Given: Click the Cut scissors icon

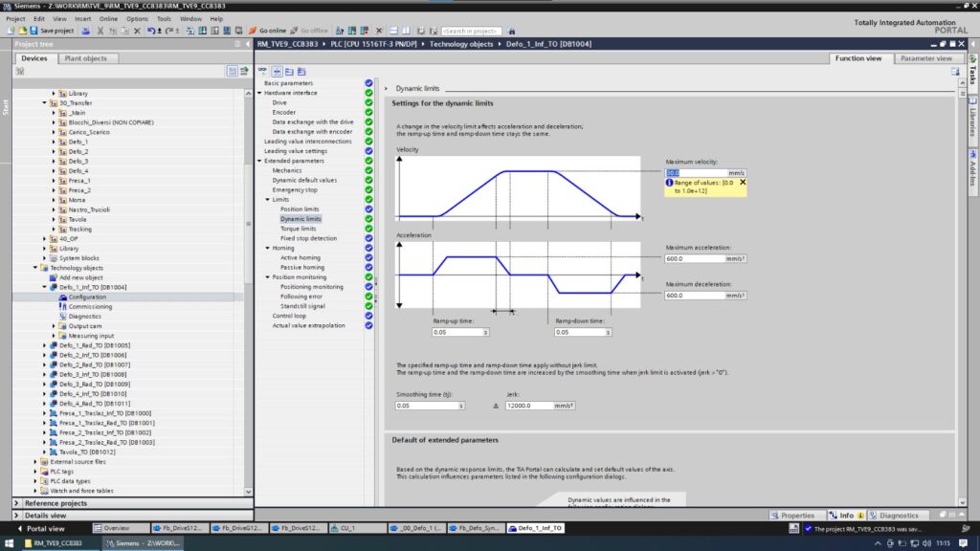Looking at the screenshot, I should coord(100,31).
